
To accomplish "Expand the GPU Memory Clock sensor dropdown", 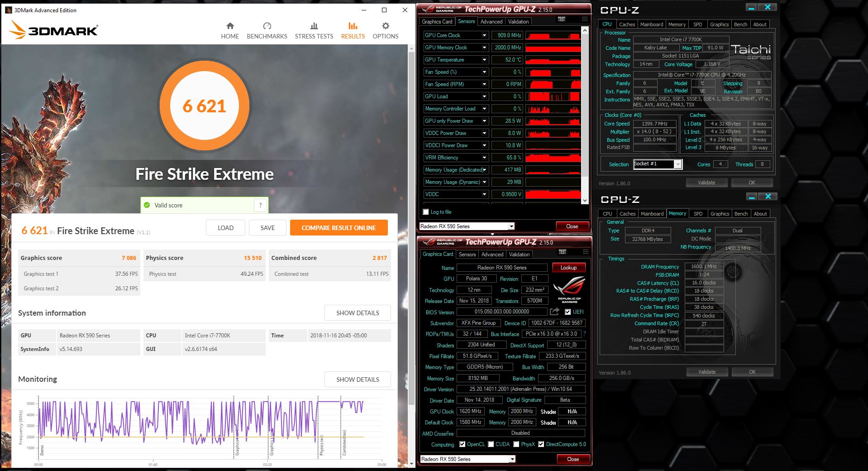I will (484, 48).
